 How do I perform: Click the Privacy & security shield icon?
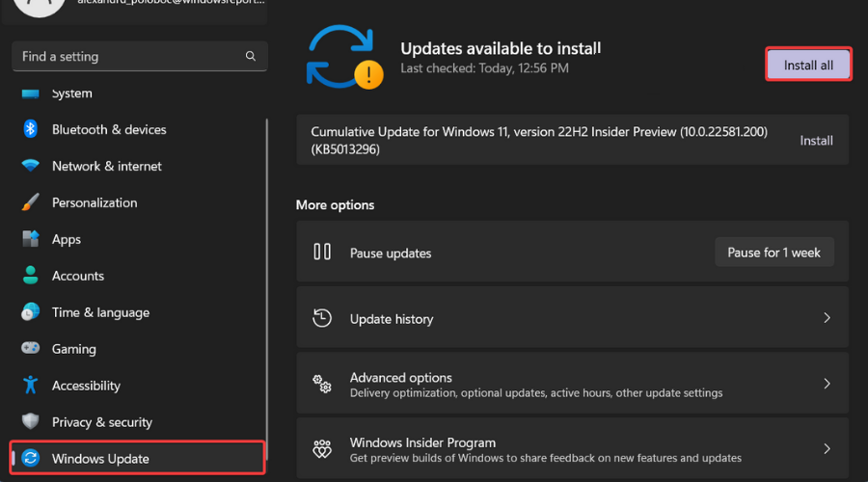click(x=31, y=421)
